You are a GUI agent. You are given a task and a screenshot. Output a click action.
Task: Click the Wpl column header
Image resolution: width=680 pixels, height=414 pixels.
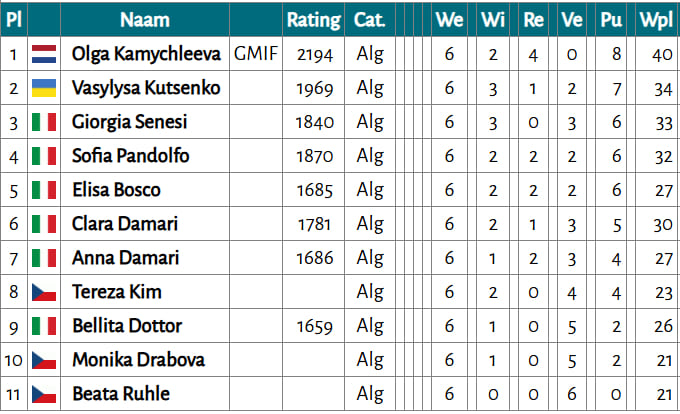click(x=655, y=19)
